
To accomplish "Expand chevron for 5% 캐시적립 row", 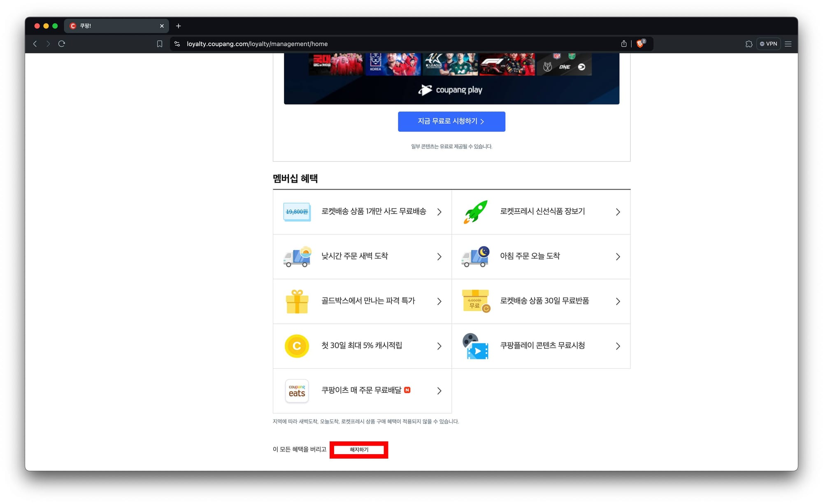I will (439, 346).
